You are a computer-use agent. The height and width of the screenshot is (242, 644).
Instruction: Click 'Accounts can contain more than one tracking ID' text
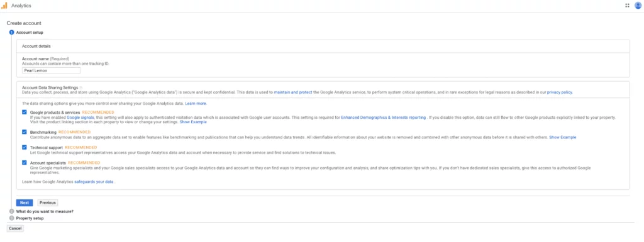coord(65,63)
